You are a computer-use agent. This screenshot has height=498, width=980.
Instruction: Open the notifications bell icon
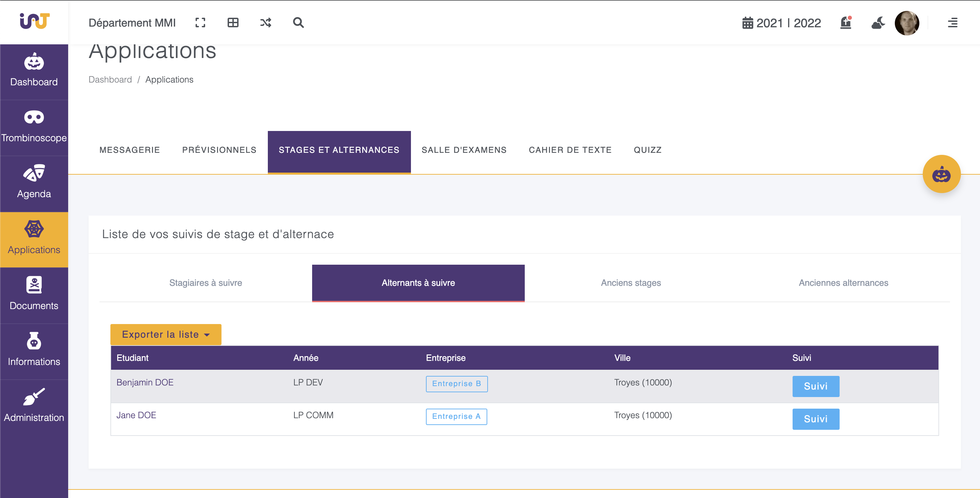click(845, 23)
